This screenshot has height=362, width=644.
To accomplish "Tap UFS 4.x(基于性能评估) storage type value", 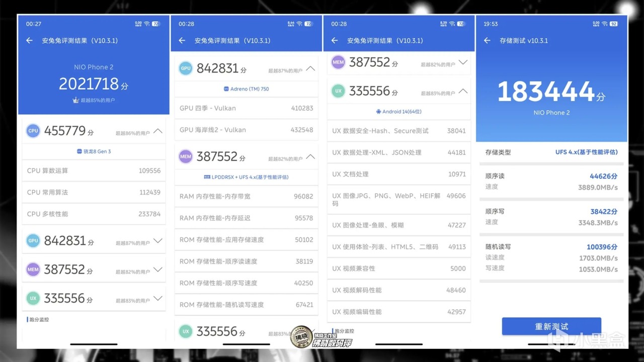I will click(587, 152).
